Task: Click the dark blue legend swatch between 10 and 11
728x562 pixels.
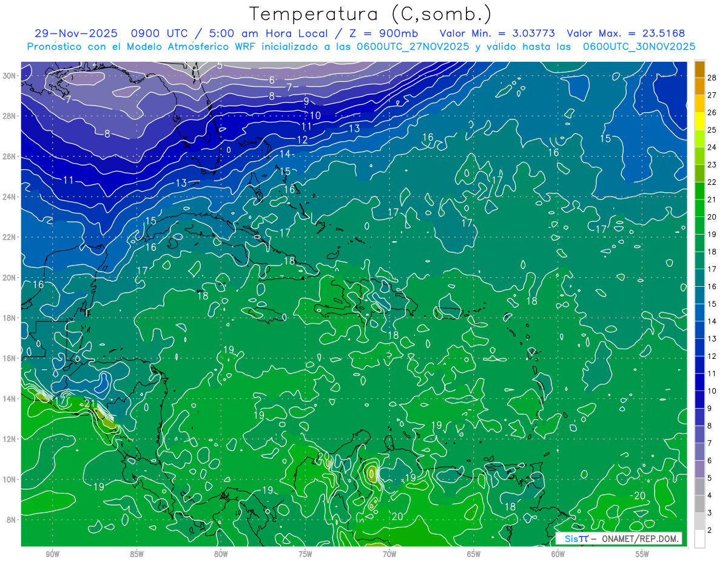Action: (699, 382)
